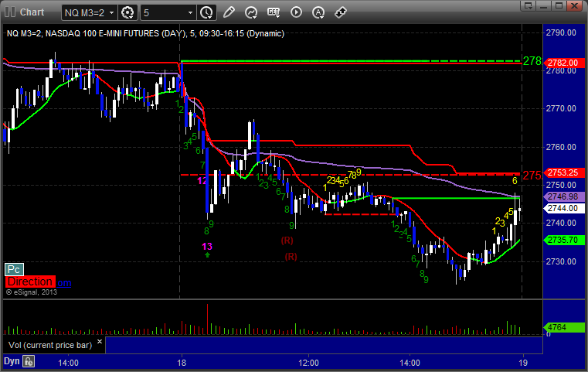Select the pencil drawing tool

click(x=229, y=12)
